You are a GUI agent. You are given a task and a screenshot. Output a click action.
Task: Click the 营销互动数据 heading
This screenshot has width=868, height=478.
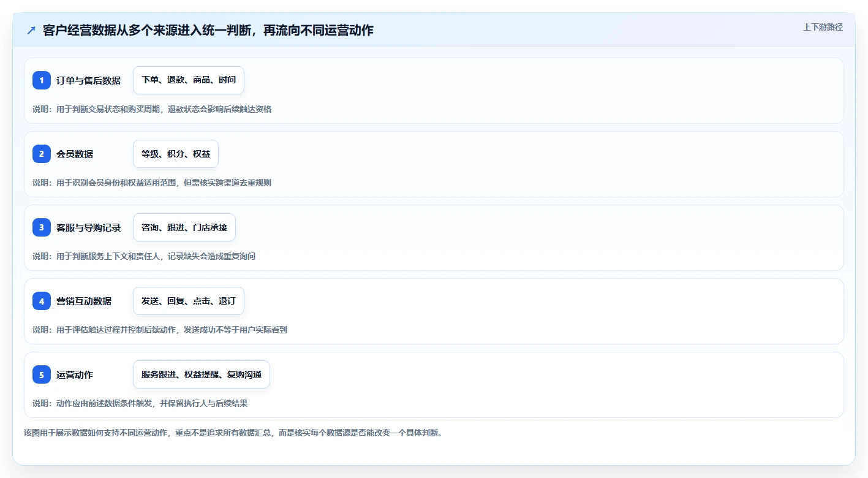tap(84, 301)
